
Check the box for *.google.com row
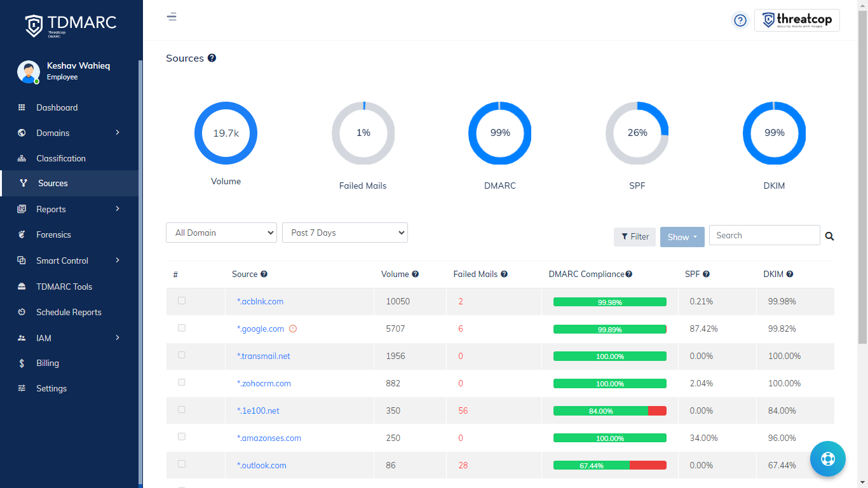click(x=182, y=328)
